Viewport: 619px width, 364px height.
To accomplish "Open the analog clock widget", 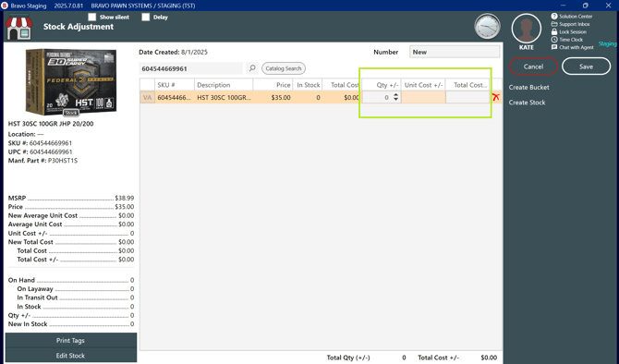I will 487,27.
